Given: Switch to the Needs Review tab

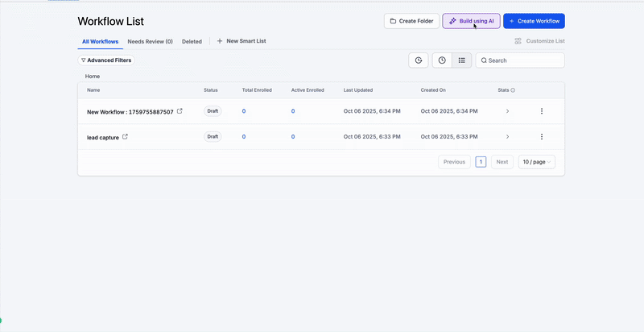Looking at the screenshot, I should (150, 41).
